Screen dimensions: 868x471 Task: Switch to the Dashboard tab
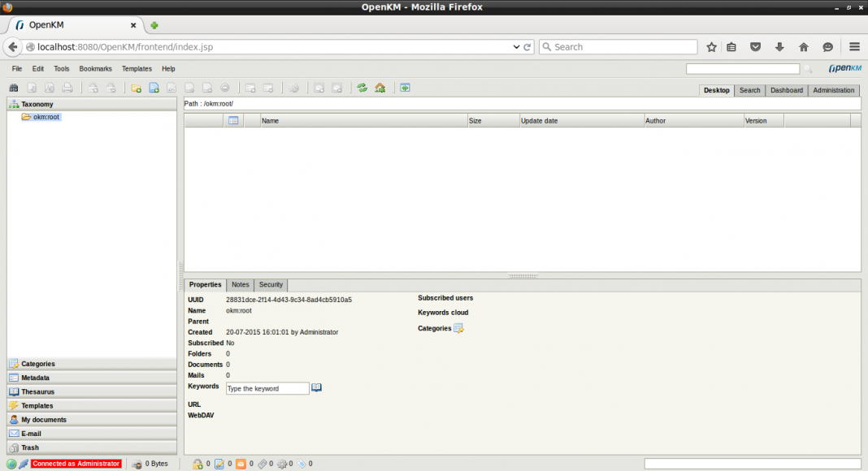[786, 90]
